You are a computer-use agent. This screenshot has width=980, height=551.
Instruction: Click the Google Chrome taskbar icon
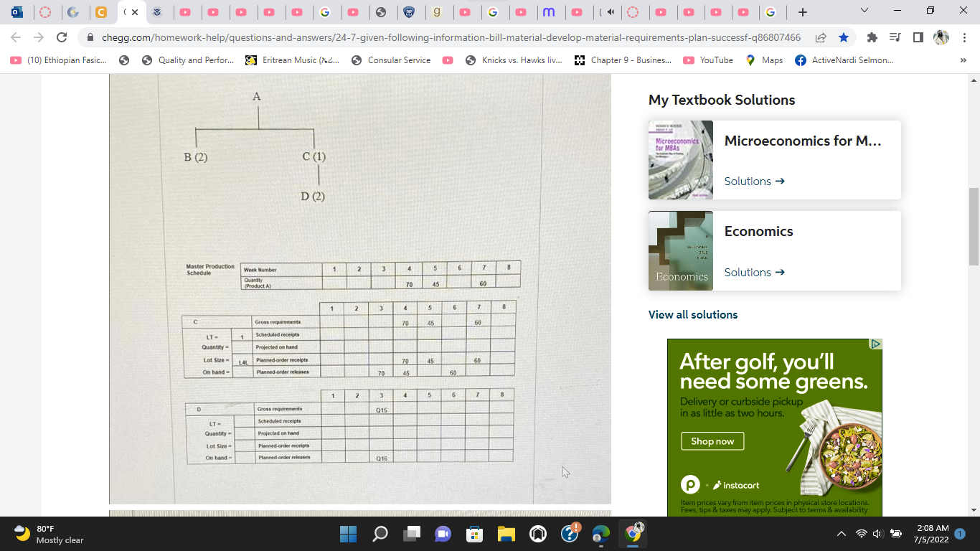(633, 534)
